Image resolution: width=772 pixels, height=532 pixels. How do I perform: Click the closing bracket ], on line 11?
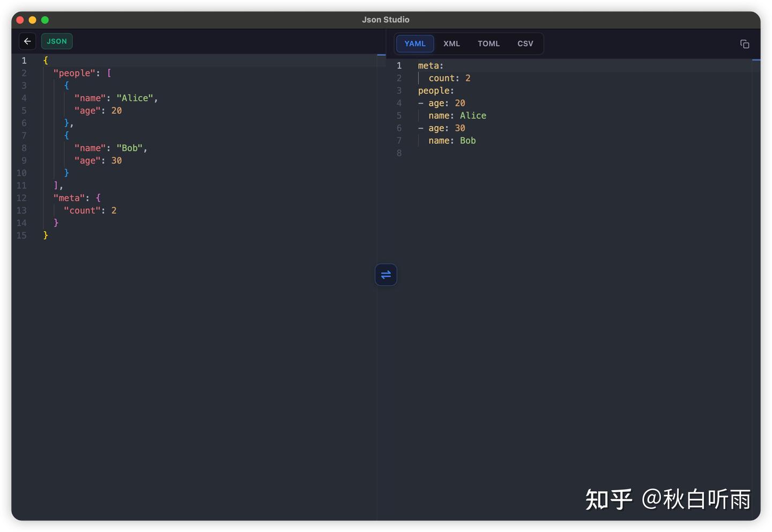58,186
